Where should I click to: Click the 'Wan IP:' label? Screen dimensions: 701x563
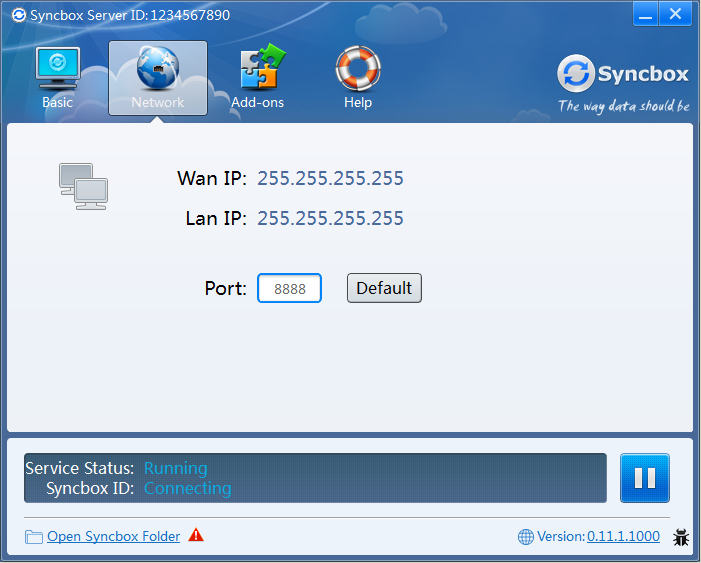coord(212,178)
